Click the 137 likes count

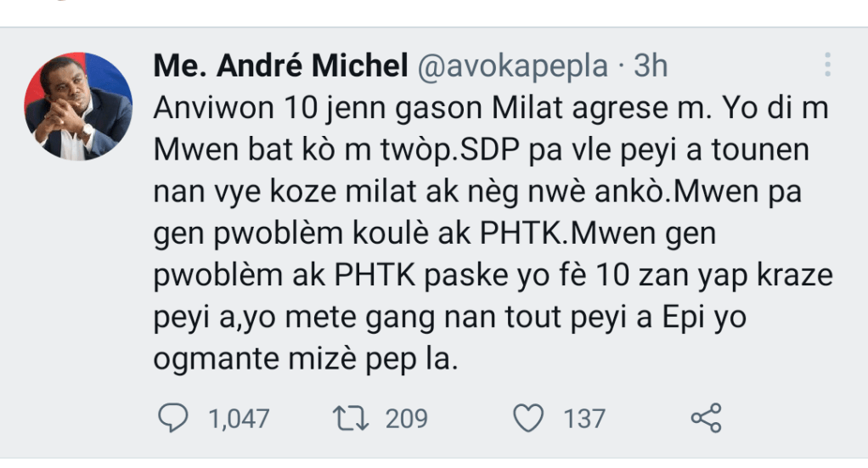tap(583, 419)
